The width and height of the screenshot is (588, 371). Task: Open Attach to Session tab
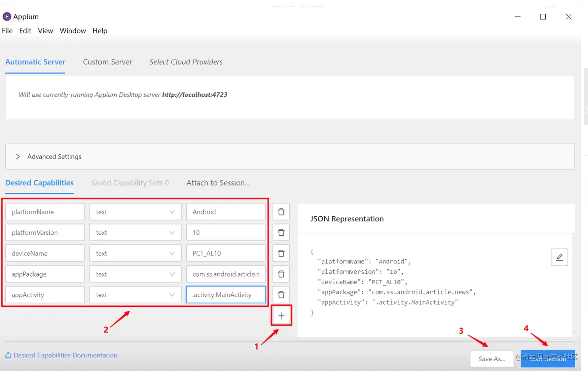click(x=219, y=183)
